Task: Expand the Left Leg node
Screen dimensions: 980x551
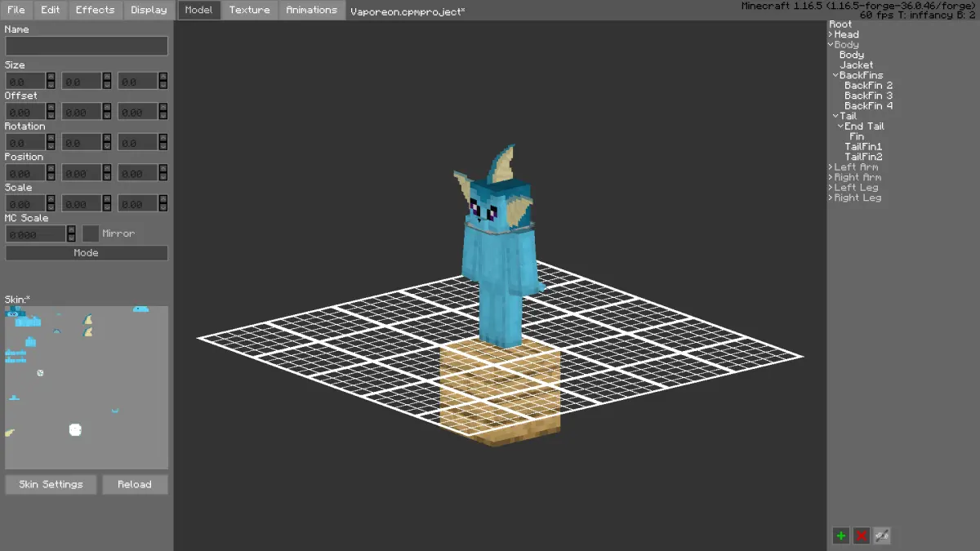Action: click(831, 188)
